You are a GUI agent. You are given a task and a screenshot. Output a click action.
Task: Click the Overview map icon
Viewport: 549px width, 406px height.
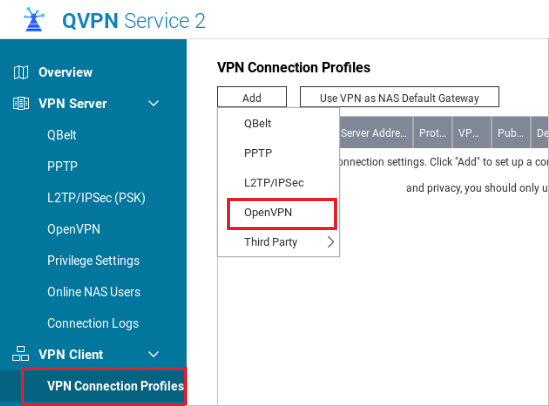click(x=21, y=72)
